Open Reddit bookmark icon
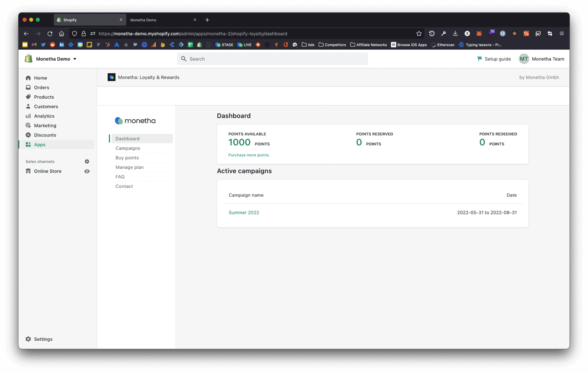 tap(52, 45)
